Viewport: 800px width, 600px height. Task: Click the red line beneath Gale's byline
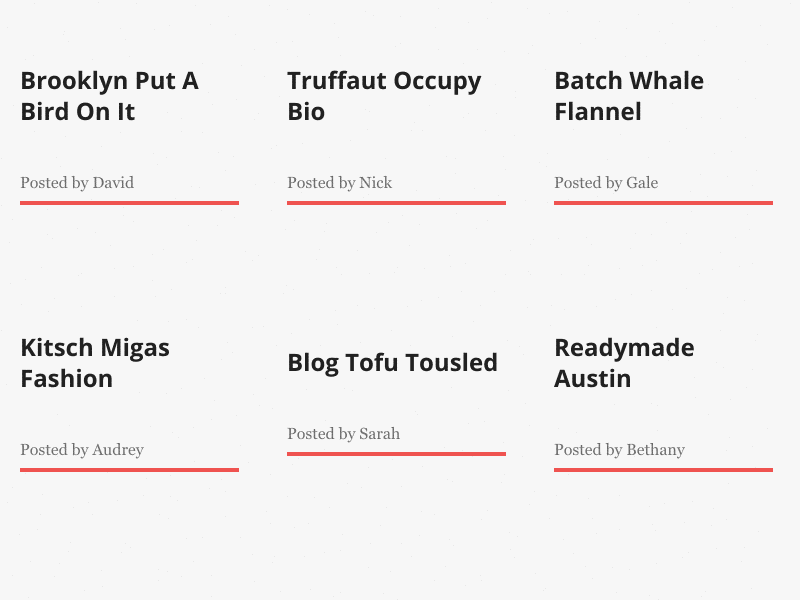tap(663, 203)
